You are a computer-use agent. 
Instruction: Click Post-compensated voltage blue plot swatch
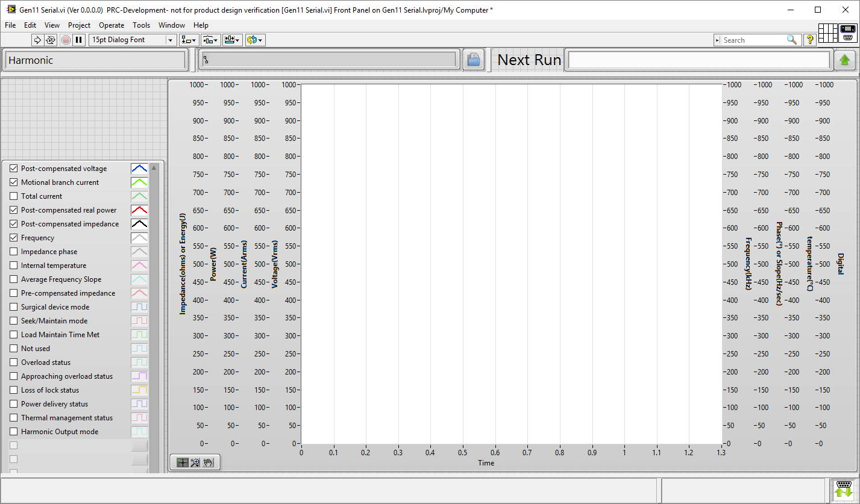click(139, 169)
